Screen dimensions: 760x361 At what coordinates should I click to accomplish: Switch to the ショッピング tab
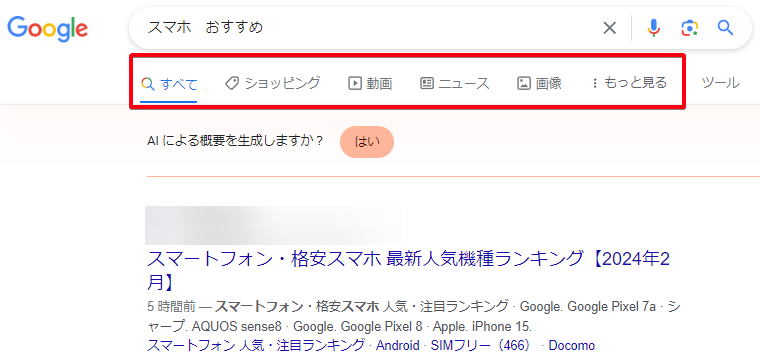[273, 83]
